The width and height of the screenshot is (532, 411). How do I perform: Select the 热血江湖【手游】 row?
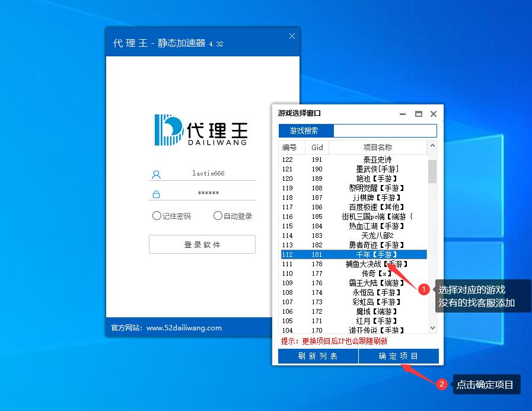pos(354,226)
